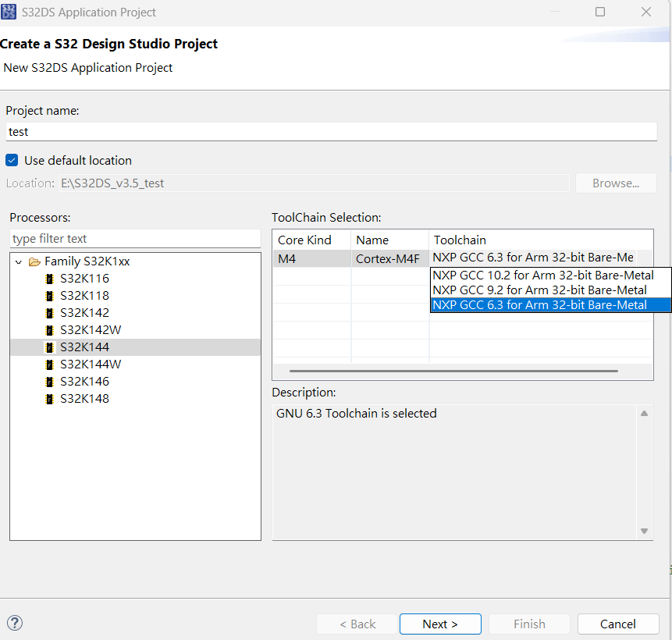672x640 pixels.
Task: Click the S32K148 chip icon
Action: 50,398
